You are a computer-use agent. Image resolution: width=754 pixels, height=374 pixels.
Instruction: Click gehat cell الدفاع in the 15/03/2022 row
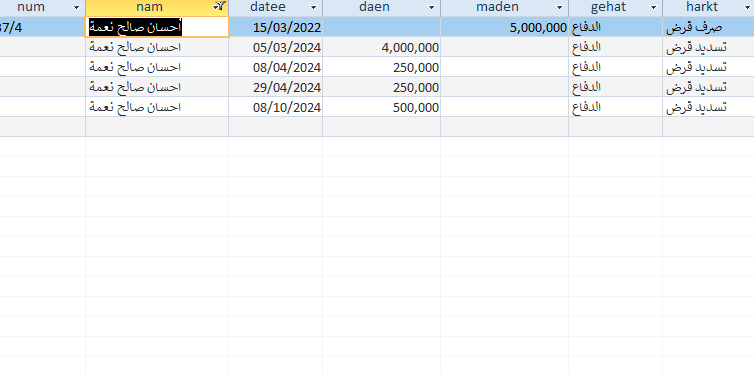[x=616, y=27]
